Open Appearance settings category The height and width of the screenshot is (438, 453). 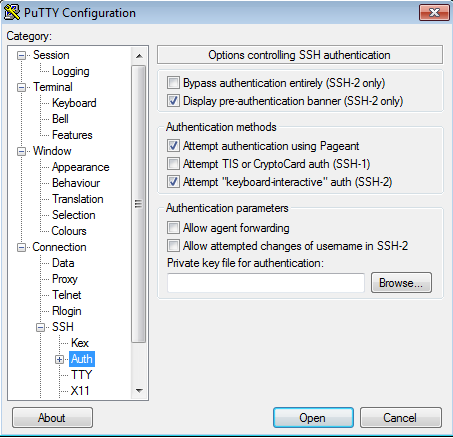80,167
